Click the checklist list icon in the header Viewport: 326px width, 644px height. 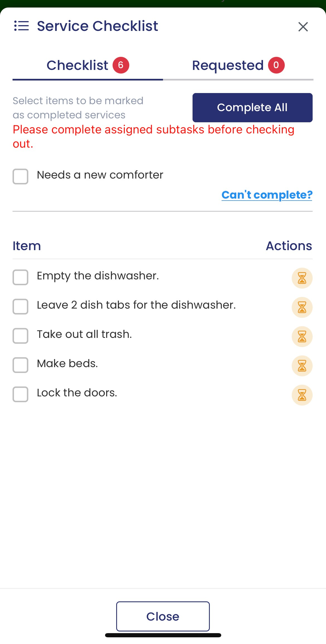tap(21, 26)
